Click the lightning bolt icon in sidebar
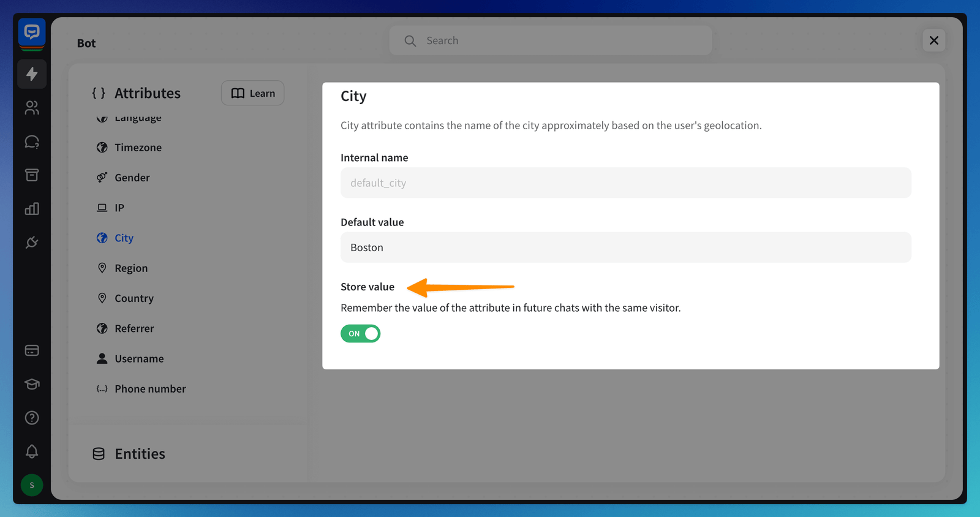 coord(32,74)
